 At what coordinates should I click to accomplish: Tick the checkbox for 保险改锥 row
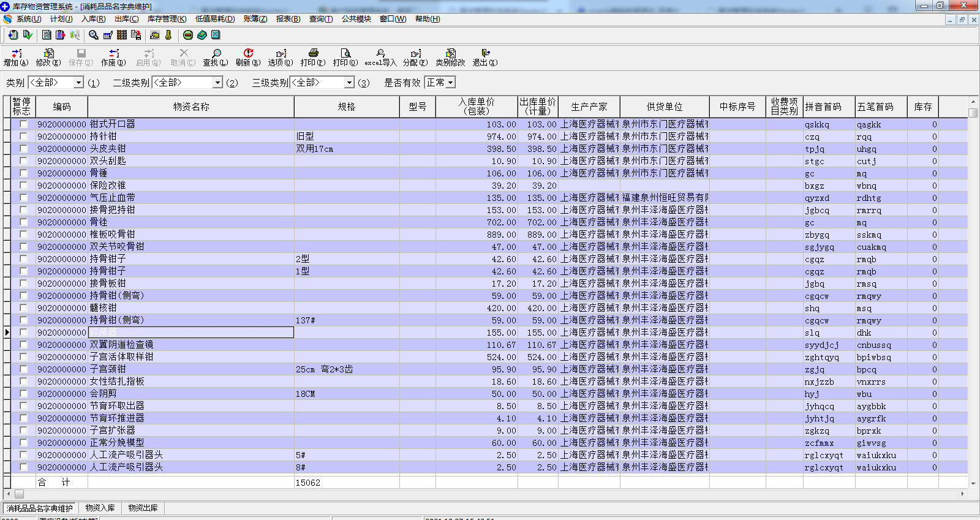(x=23, y=185)
